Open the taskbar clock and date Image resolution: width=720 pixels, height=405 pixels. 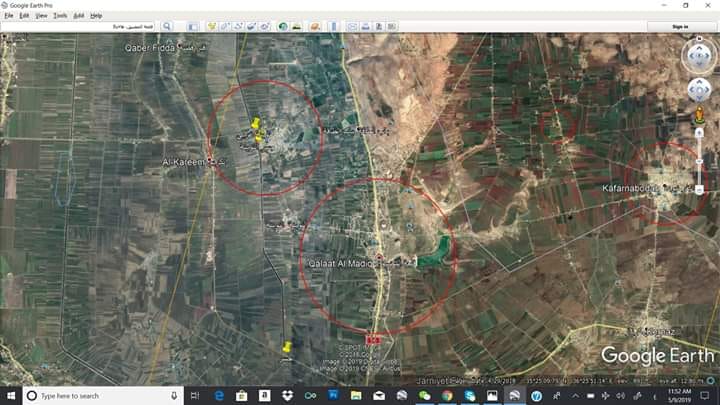coord(680,396)
